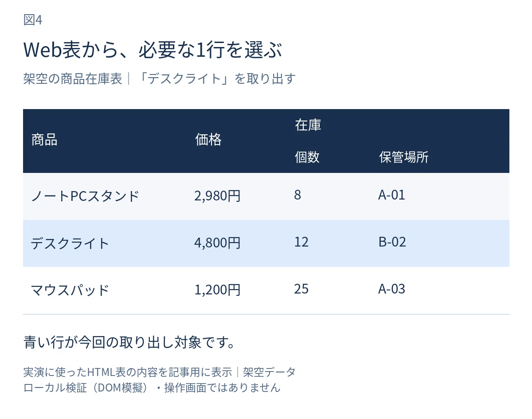
Task: Click the 商品 column header
Action: (44, 141)
